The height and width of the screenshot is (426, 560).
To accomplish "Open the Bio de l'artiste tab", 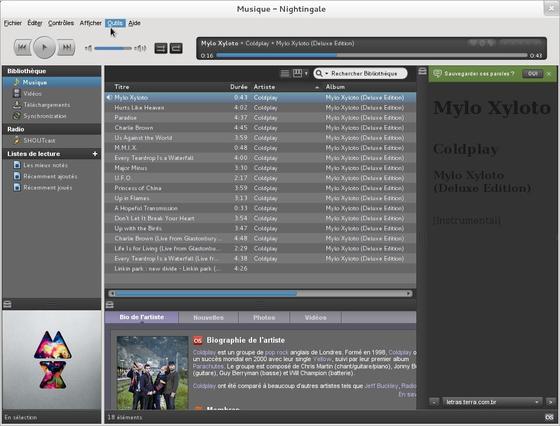I will coord(142,317).
